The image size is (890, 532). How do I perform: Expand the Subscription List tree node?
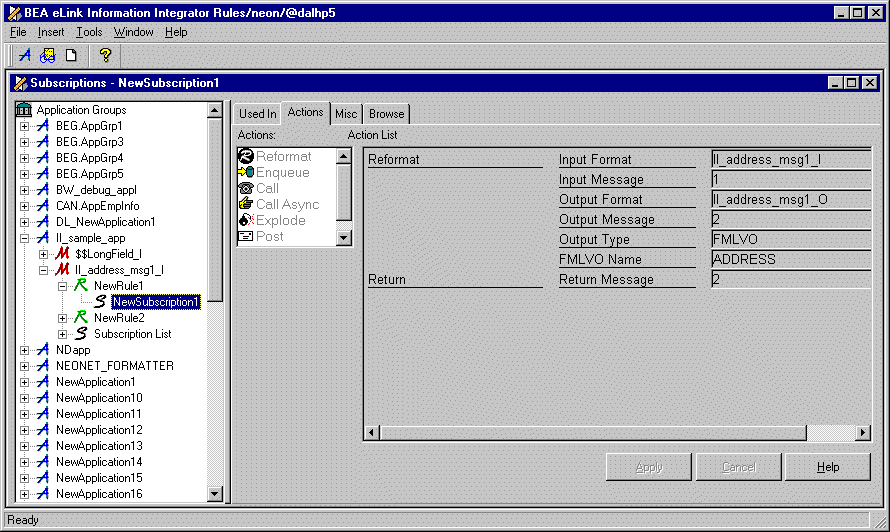point(62,334)
